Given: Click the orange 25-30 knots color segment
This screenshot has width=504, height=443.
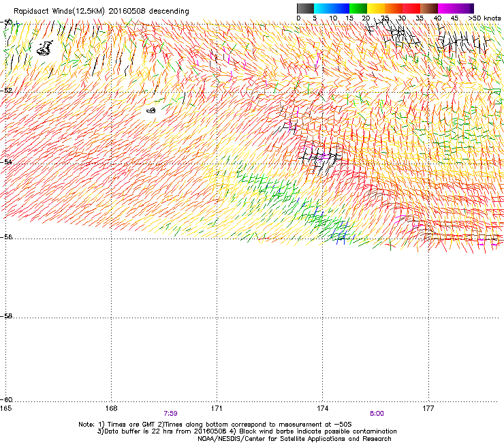Looking at the screenshot, I should coord(394,8).
